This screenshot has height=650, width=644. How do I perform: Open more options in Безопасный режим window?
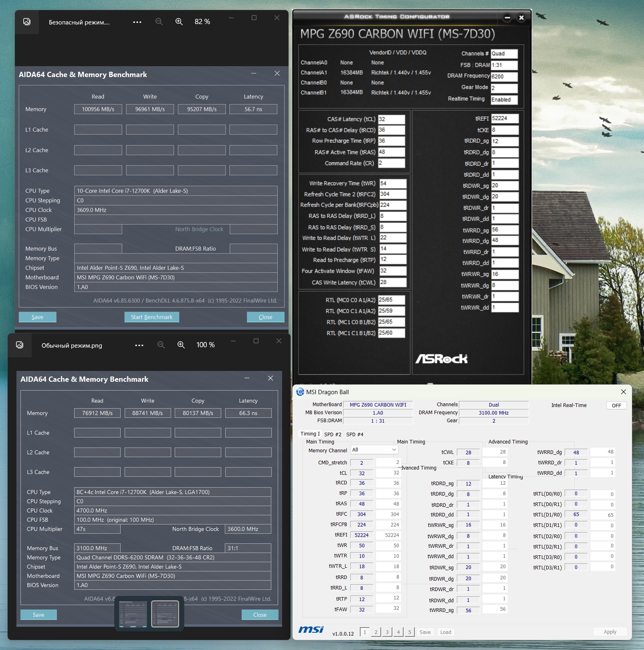tap(137, 22)
